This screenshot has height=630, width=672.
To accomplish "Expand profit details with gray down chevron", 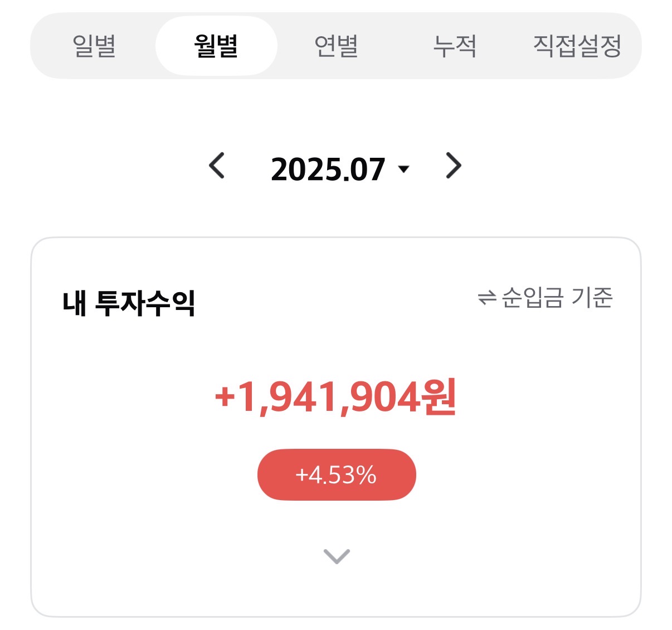I will pos(337,556).
